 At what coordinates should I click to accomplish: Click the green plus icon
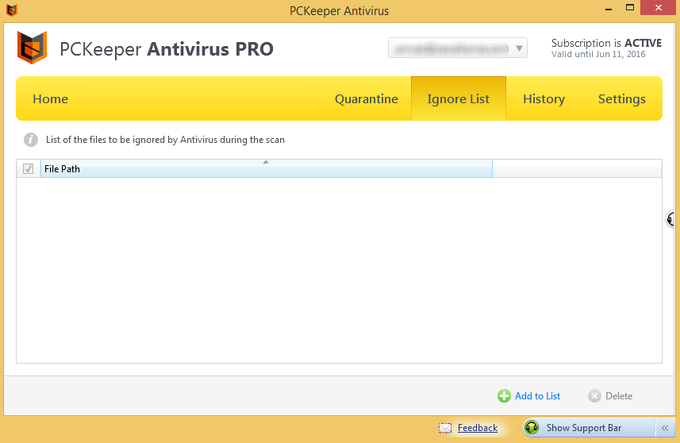click(x=504, y=396)
